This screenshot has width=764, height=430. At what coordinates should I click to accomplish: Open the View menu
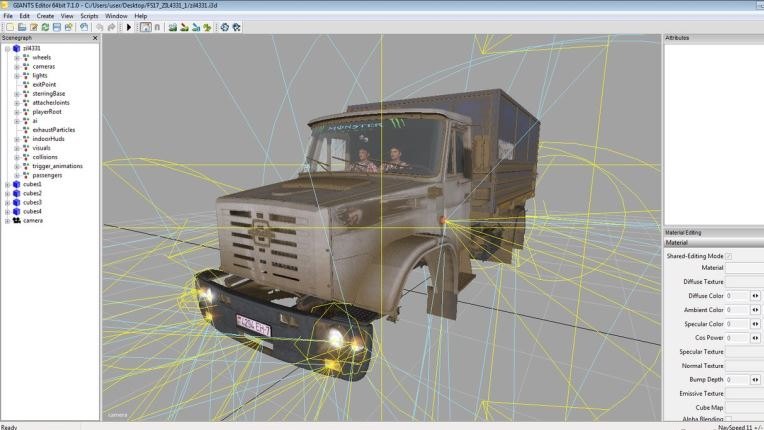coord(67,16)
